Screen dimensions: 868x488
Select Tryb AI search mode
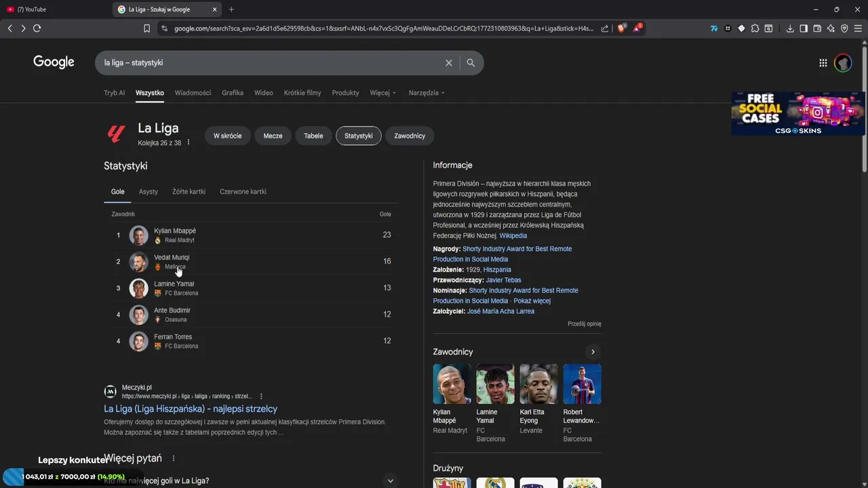114,93
